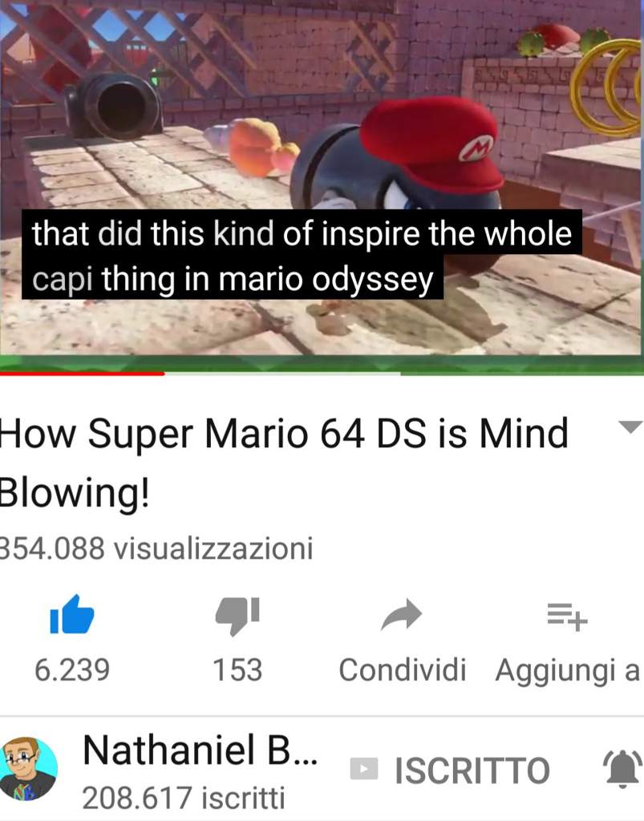644x821 pixels.
Task: Click the thumbs down dislike icon
Action: pos(237,616)
